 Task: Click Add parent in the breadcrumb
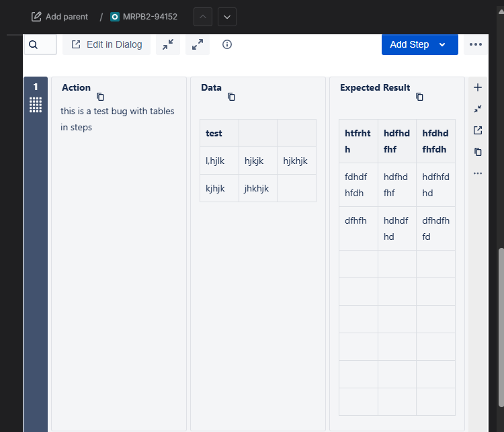(60, 17)
